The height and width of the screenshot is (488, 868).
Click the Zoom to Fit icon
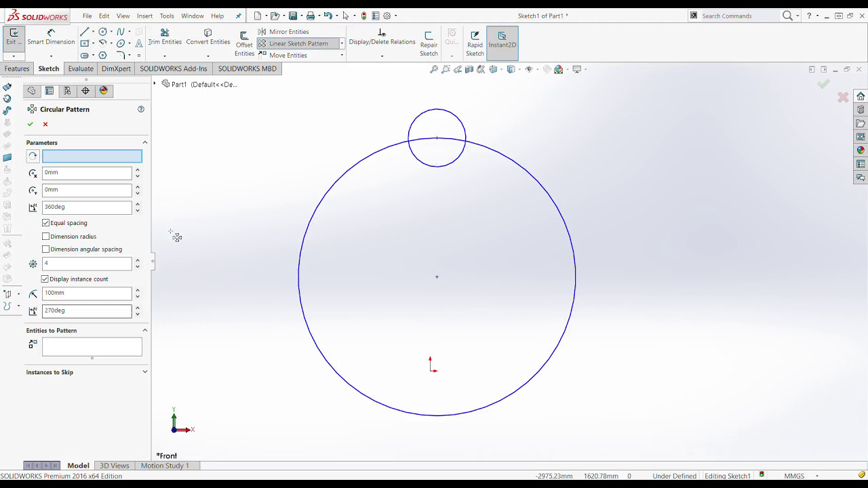pyautogui.click(x=434, y=69)
